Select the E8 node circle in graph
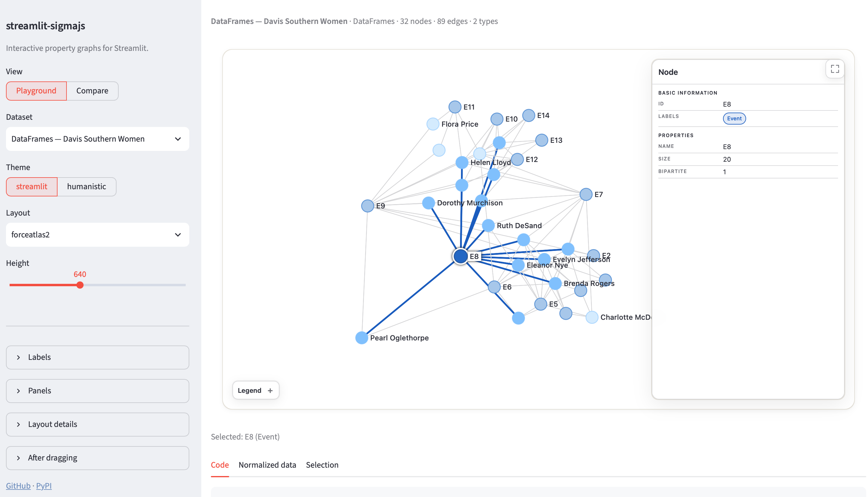This screenshot has height=497, width=868. [x=460, y=256]
